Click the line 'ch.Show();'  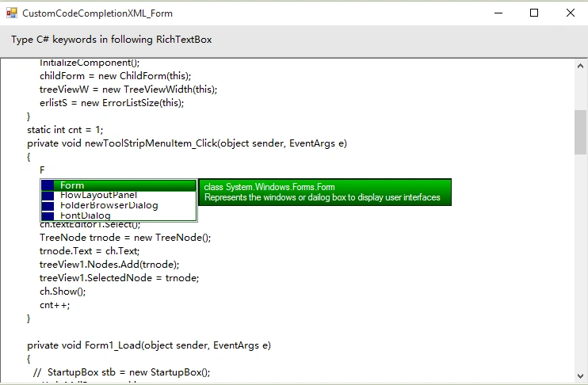(63, 292)
